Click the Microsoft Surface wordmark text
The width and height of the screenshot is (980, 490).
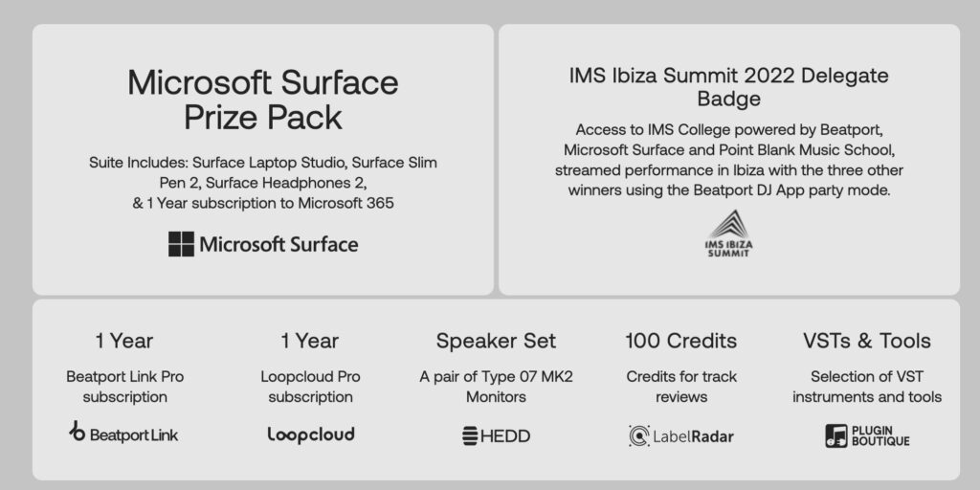click(x=278, y=245)
